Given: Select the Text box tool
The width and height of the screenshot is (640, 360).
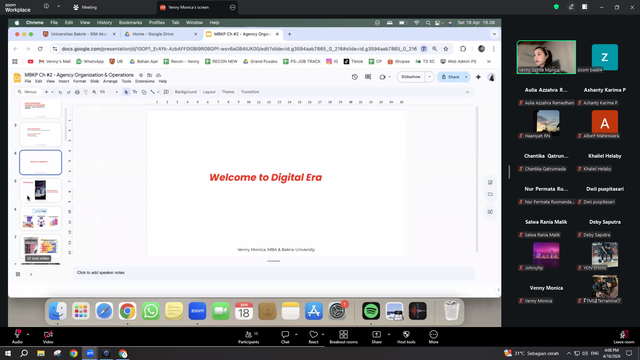Looking at the screenshot, I should coord(135,92).
